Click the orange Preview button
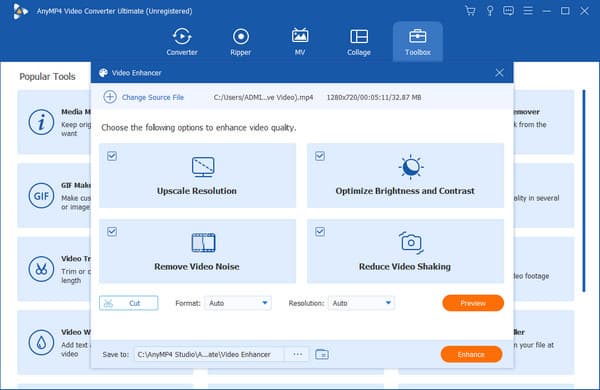This screenshot has height=390, width=600. tap(473, 303)
